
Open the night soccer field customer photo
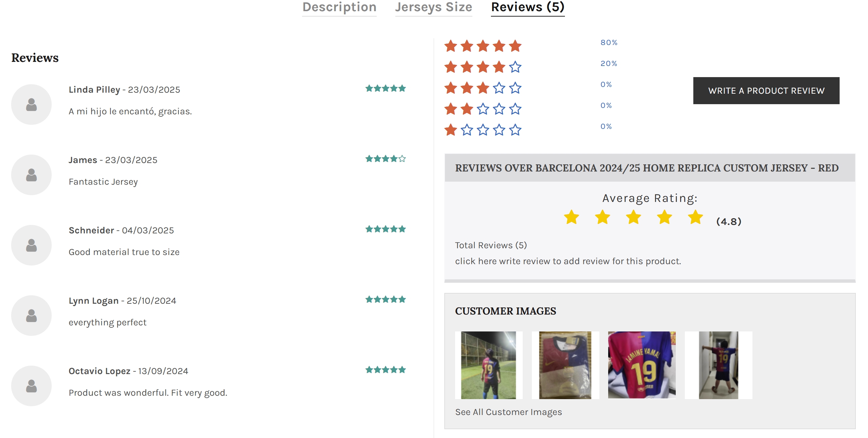coord(488,365)
